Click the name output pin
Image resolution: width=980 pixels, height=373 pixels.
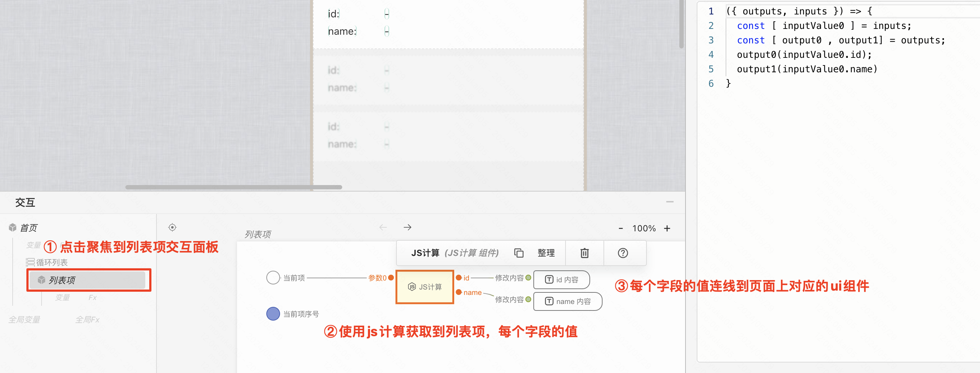[x=459, y=292]
